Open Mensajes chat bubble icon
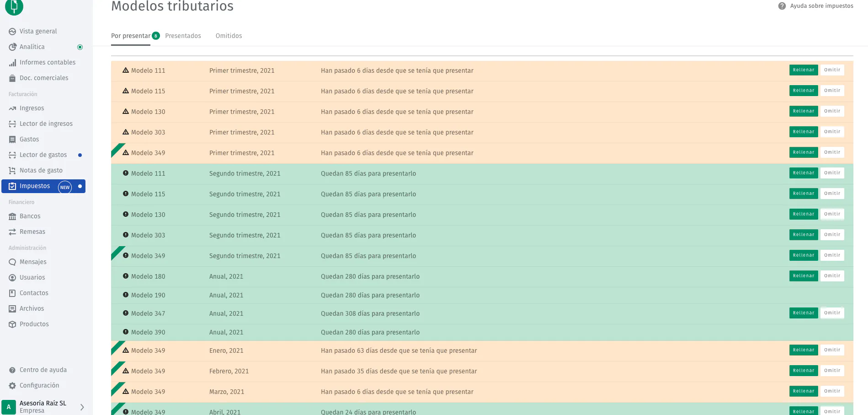 pyautogui.click(x=12, y=262)
